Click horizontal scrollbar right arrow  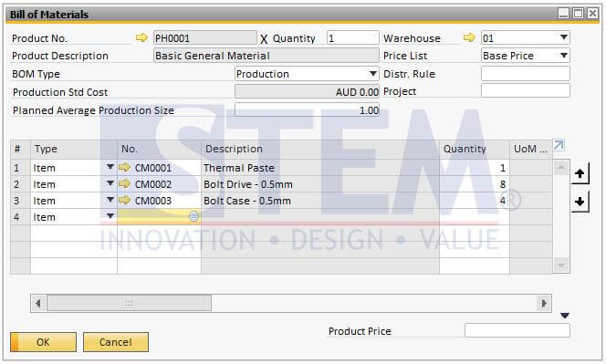[544, 303]
